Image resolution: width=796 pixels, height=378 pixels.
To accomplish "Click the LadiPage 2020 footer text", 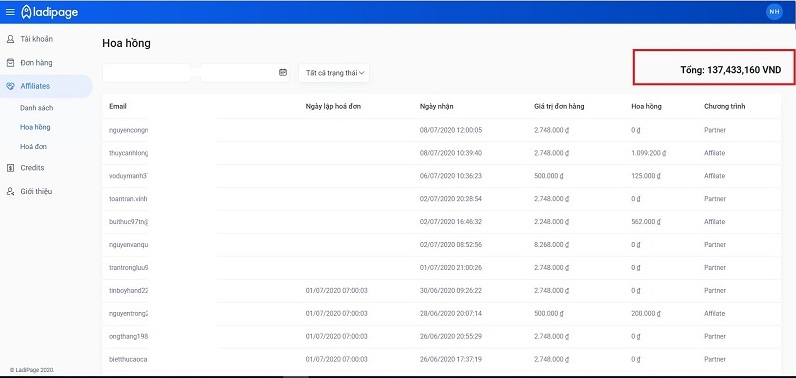I will (x=32, y=370).
